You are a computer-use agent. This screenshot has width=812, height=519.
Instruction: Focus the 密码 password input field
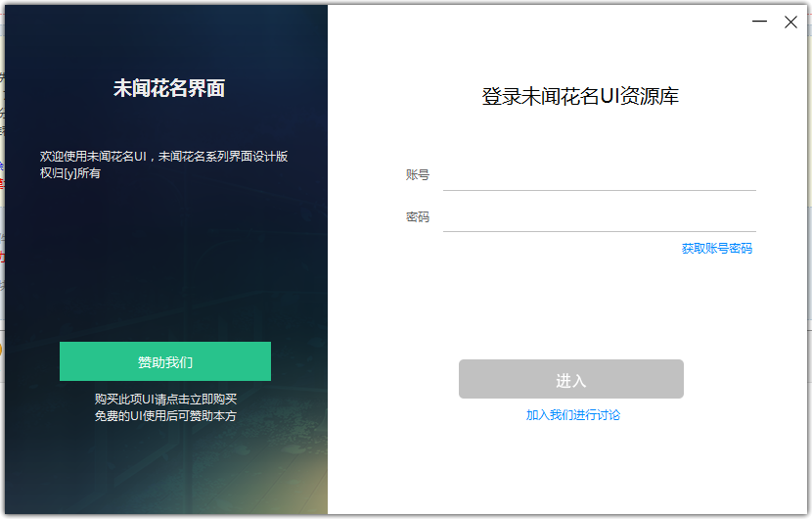[599, 216]
